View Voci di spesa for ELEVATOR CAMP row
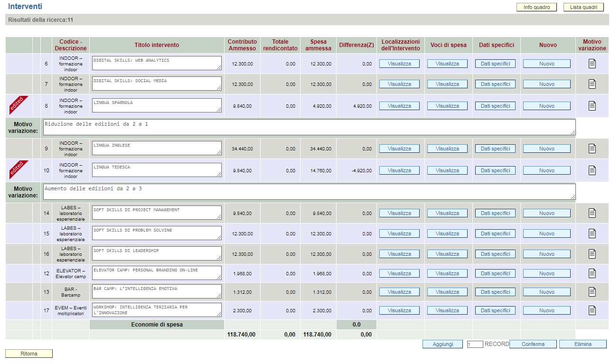Screen dimensions: 611x364 click(447, 273)
